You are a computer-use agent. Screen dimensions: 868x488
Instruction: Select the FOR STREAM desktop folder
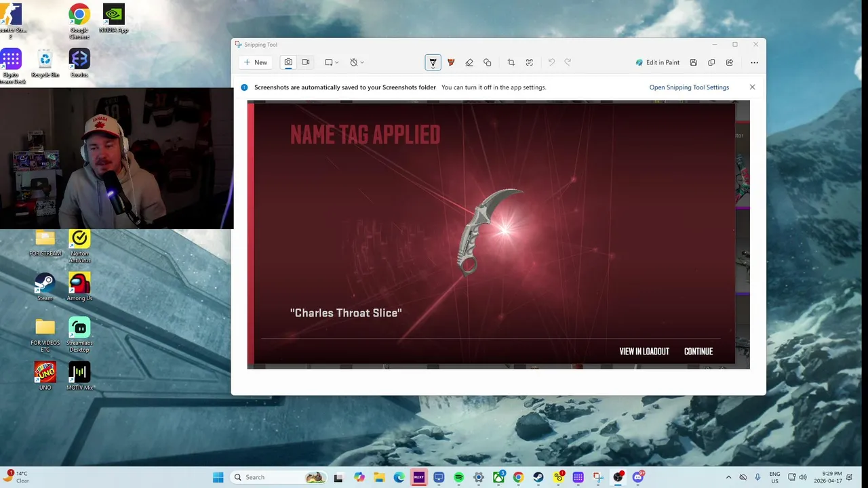point(45,243)
